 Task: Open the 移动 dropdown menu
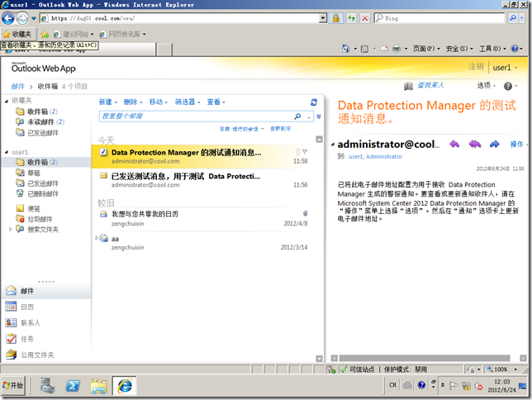click(159, 102)
